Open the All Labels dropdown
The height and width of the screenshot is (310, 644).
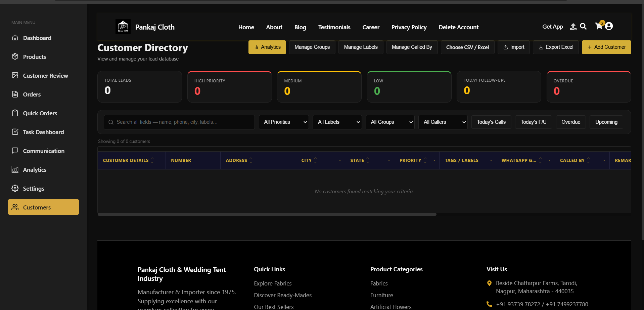tap(337, 122)
